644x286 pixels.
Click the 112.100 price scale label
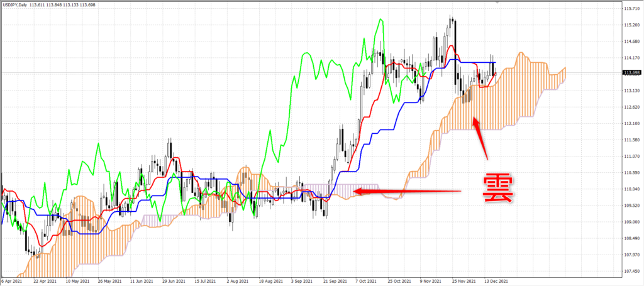(x=631, y=123)
